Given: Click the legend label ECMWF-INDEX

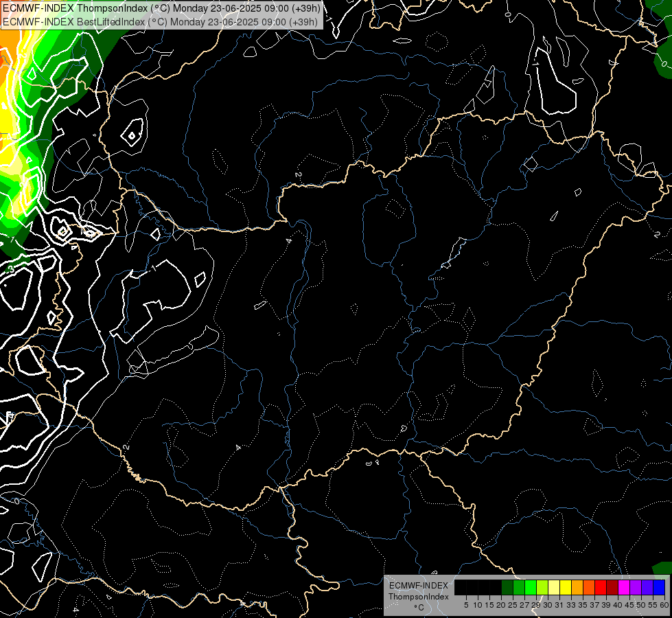Looking at the screenshot, I should click(x=419, y=586).
